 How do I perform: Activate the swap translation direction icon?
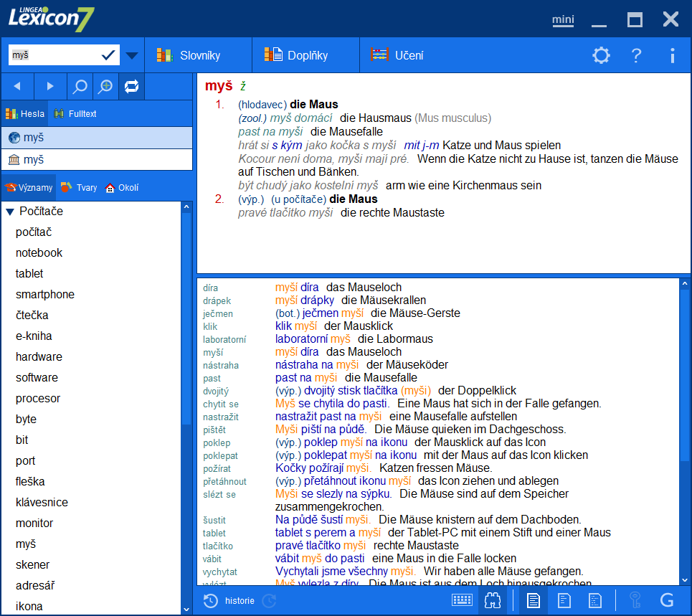131,86
